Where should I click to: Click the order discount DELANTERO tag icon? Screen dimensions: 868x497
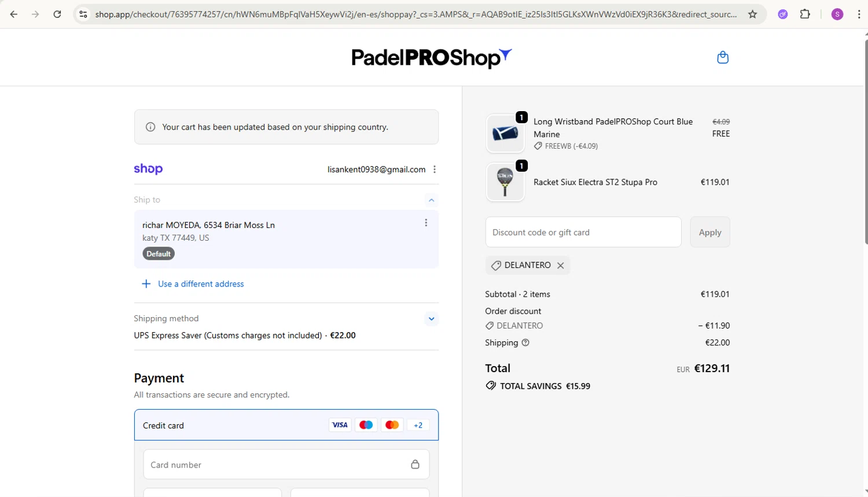click(x=490, y=326)
